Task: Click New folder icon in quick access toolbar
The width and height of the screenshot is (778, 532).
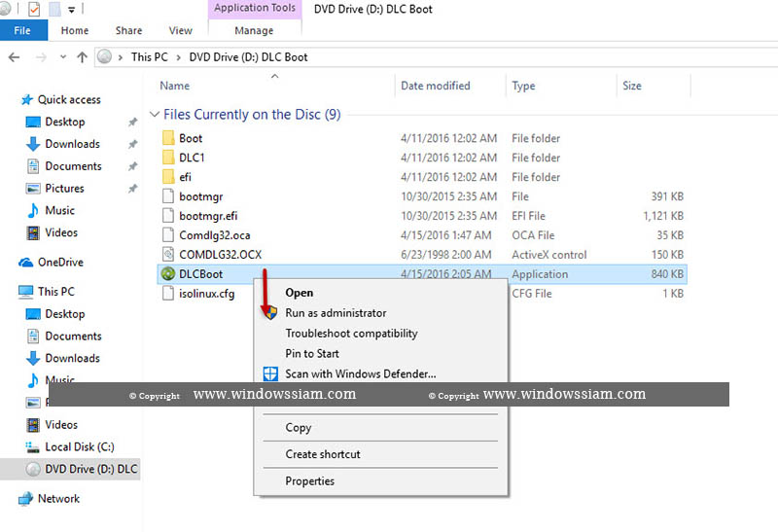Action: point(54,9)
